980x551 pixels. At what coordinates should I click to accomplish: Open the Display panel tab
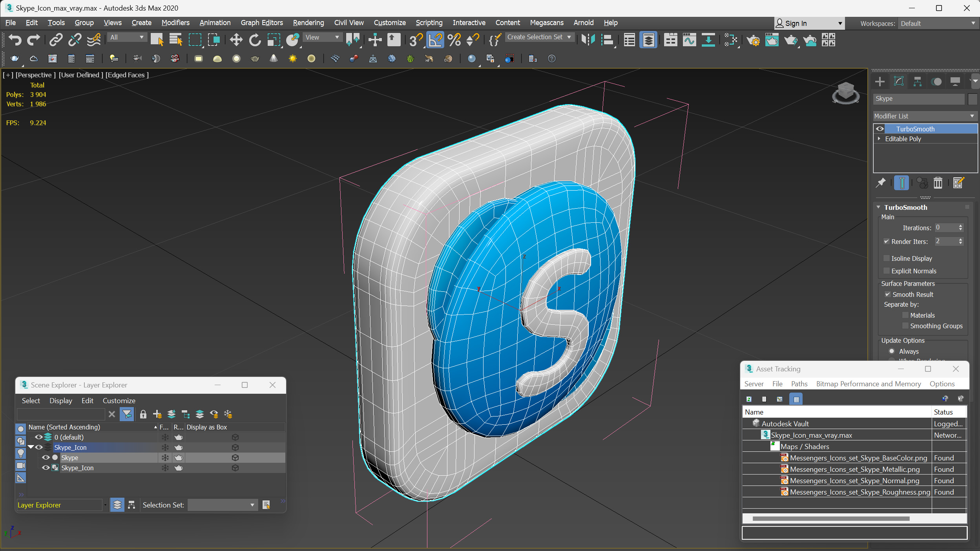point(955,82)
